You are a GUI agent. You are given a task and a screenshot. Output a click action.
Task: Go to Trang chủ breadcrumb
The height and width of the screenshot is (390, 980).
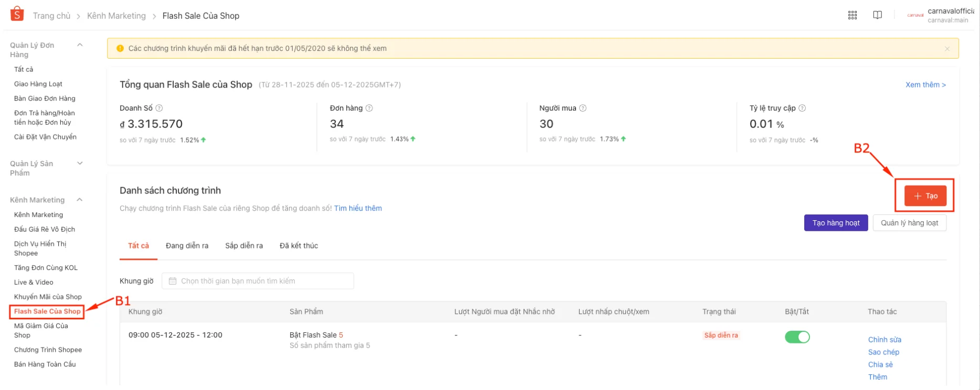tap(51, 16)
